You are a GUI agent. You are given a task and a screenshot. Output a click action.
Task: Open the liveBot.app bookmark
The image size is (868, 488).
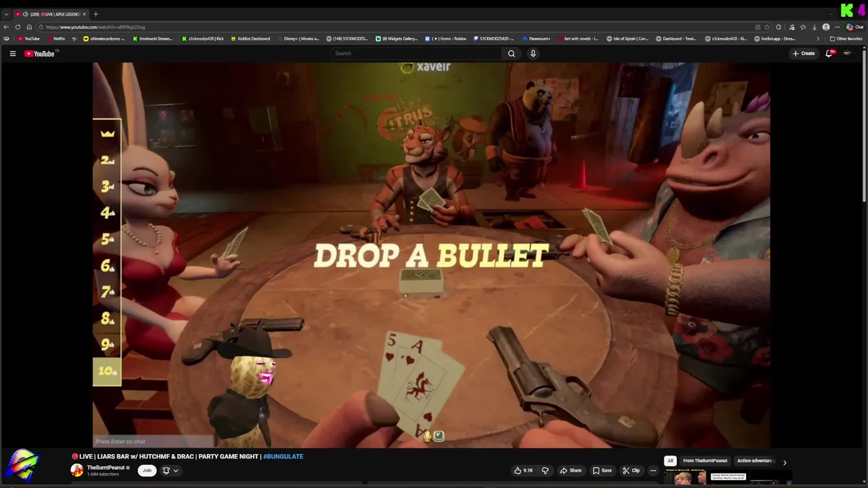point(774,39)
